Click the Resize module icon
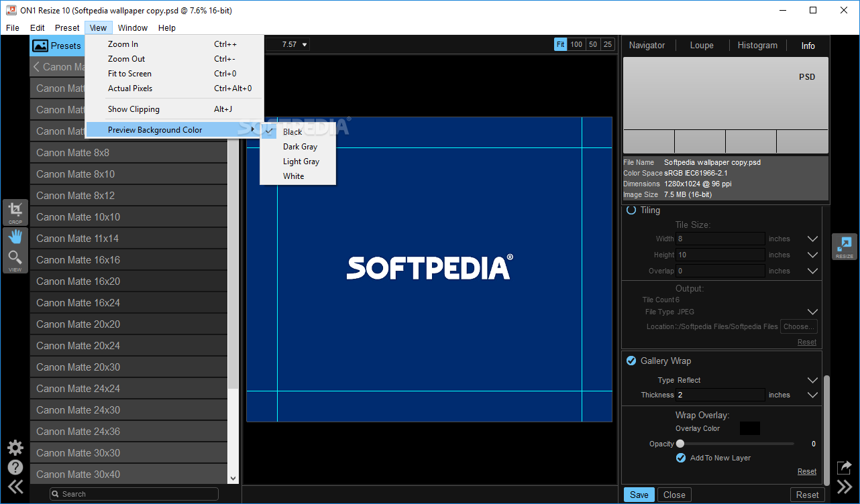Viewport: 860px width, 504px height. click(845, 247)
